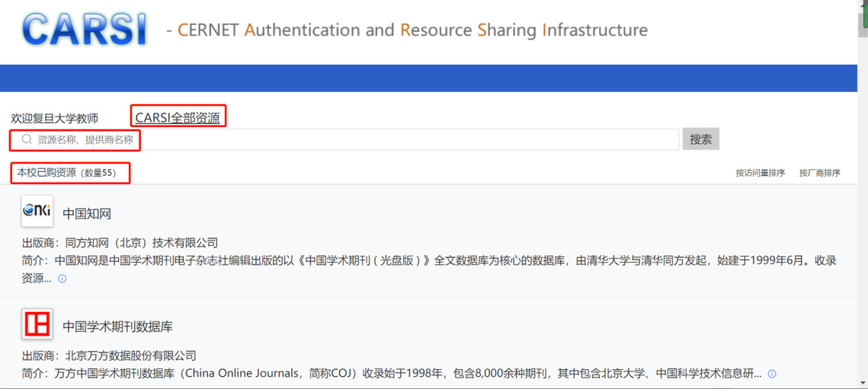868x389 pixels.
Task: Click the 欢迎复旦大学教师 welcome text
Action: tap(54, 119)
